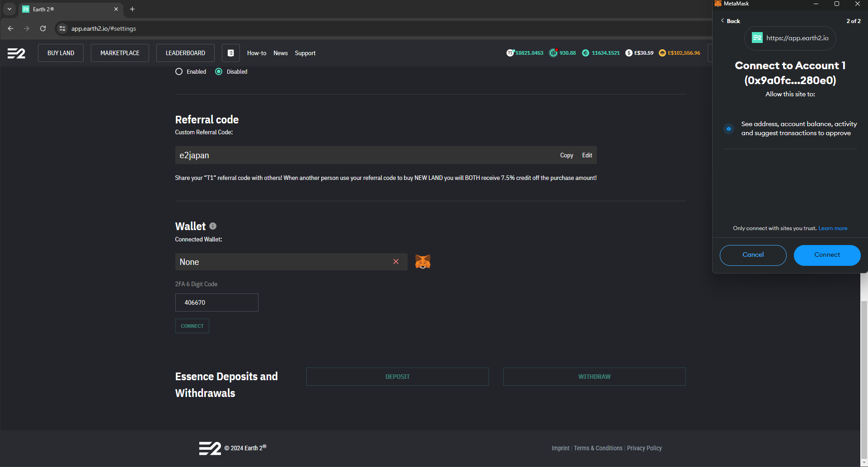The height and width of the screenshot is (467, 868).
Task: Click Back in MetaMask popup
Action: (730, 21)
